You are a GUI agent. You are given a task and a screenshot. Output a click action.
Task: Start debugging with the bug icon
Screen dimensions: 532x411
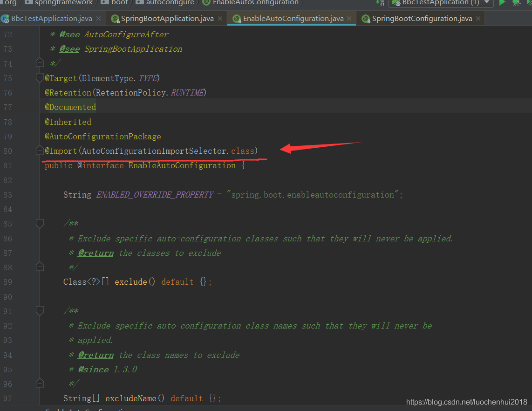tap(516, 3)
